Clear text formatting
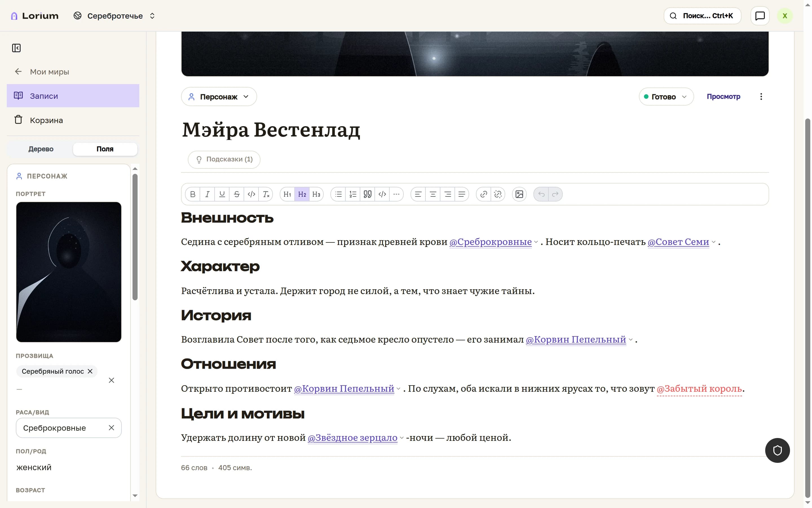812x508 pixels. pos(266,194)
